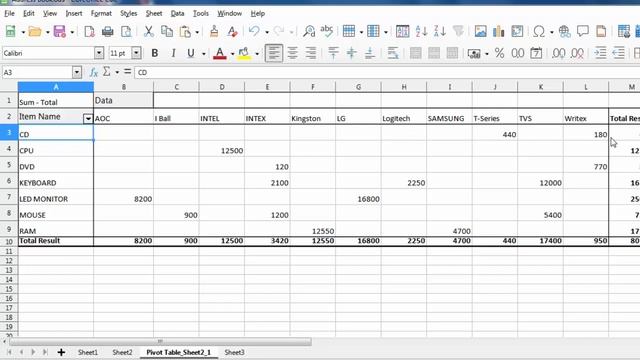Expand the Undo history dropdown

pyautogui.click(x=267, y=32)
